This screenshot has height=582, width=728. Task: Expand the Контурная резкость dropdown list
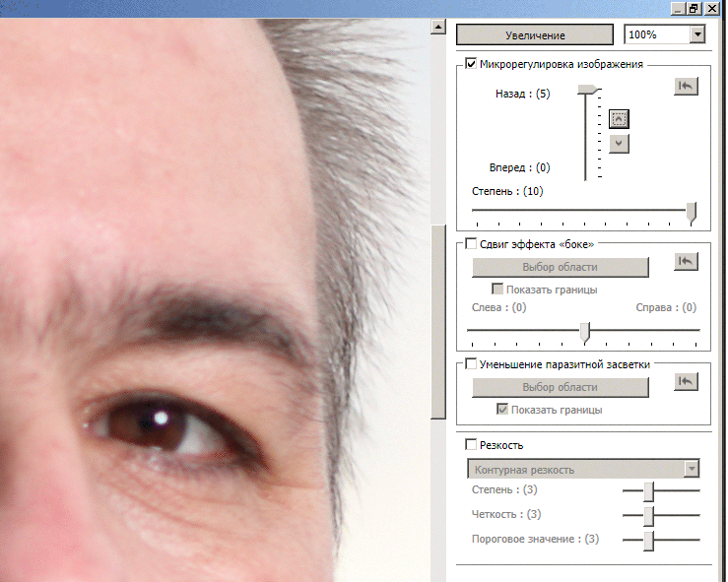692,469
